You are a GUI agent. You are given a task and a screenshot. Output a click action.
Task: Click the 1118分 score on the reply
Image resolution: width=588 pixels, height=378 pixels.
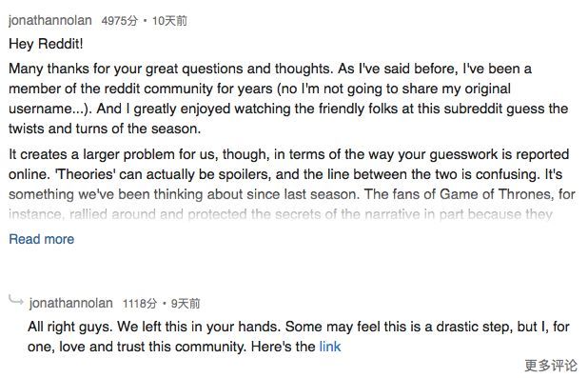coord(140,304)
